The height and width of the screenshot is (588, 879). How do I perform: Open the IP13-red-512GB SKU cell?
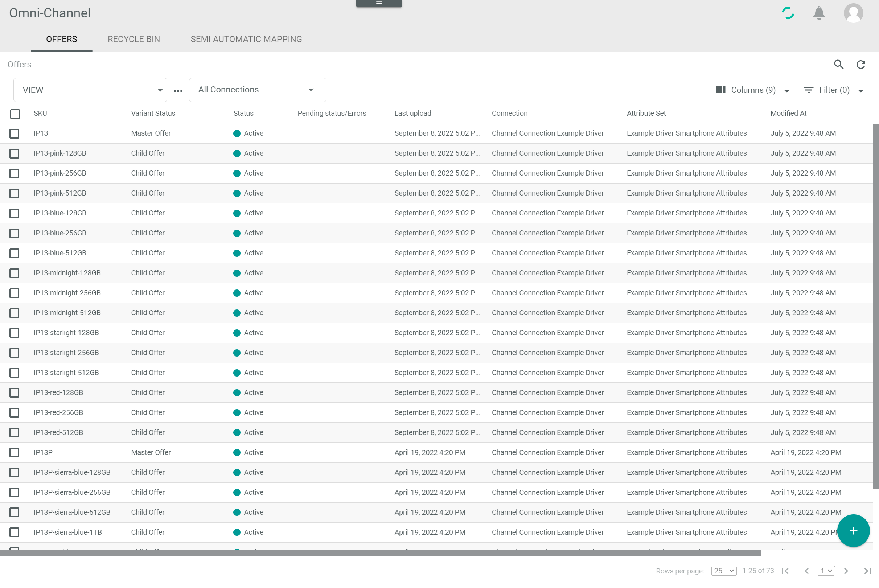(58, 432)
